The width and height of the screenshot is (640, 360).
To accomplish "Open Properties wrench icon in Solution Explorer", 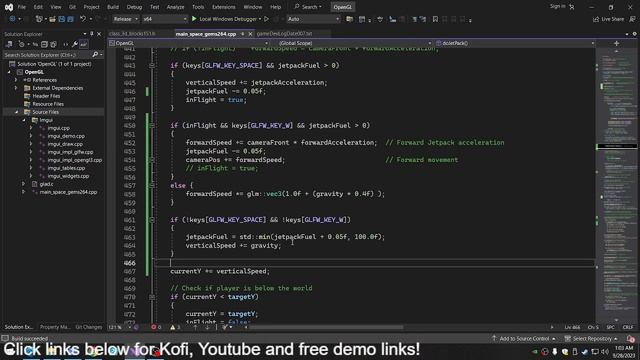I will 75,44.
